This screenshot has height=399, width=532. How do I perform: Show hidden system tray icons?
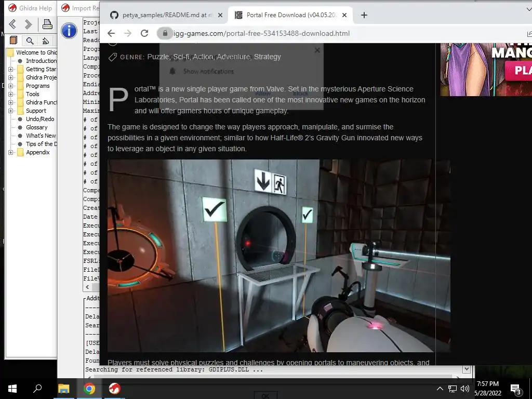[440, 389]
